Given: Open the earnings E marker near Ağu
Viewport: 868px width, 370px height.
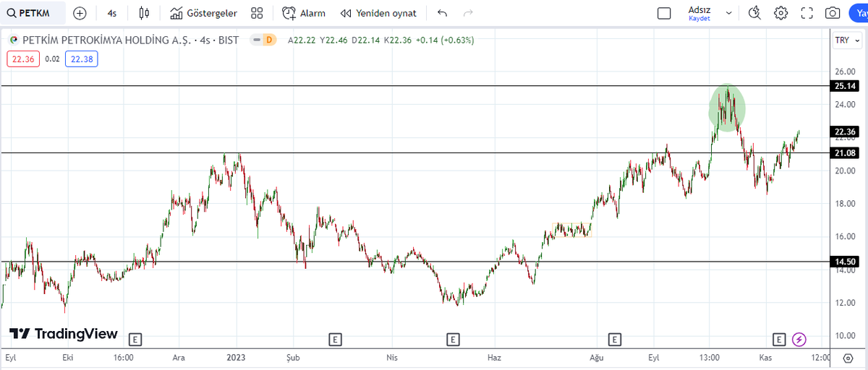Looking at the screenshot, I should click(x=615, y=338).
